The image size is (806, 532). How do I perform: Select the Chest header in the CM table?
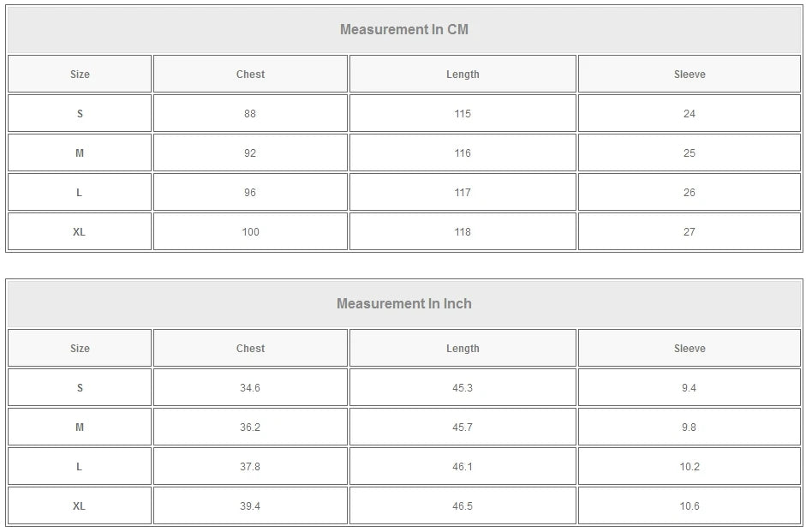tap(250, 75)
